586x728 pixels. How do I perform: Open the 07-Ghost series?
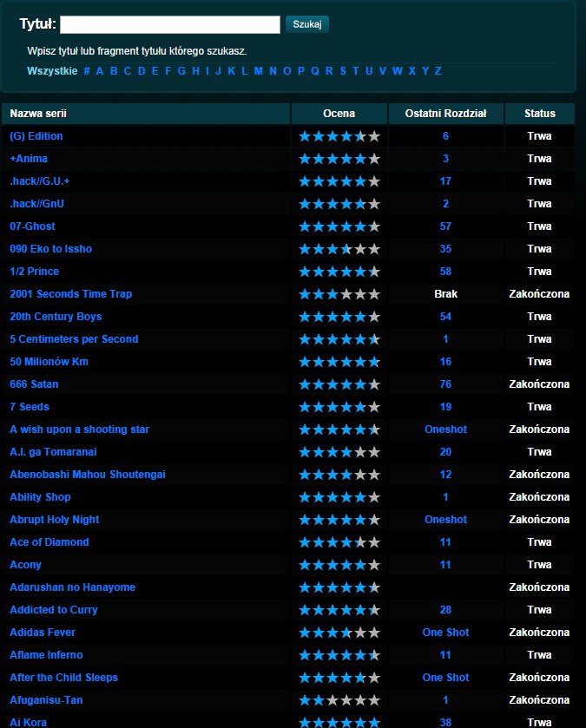32,226
